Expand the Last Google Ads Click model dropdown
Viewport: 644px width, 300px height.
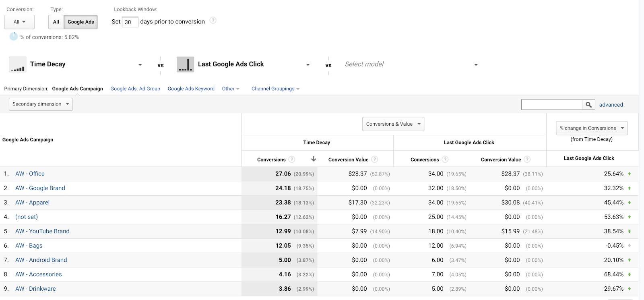click(x=308, y=65)
